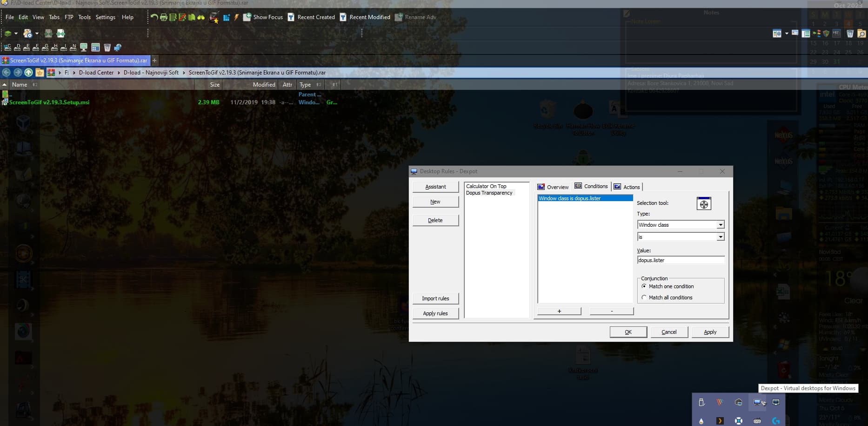Click the Undo arrow icon in Opus toolbar
This screenshot has height=426, width=868.
tap(154, 17)
